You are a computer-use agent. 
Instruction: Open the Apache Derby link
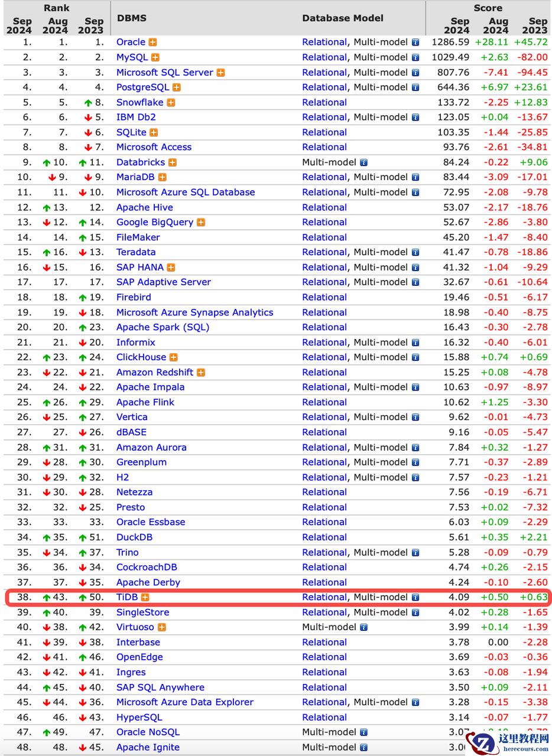[x=148, y=582]
